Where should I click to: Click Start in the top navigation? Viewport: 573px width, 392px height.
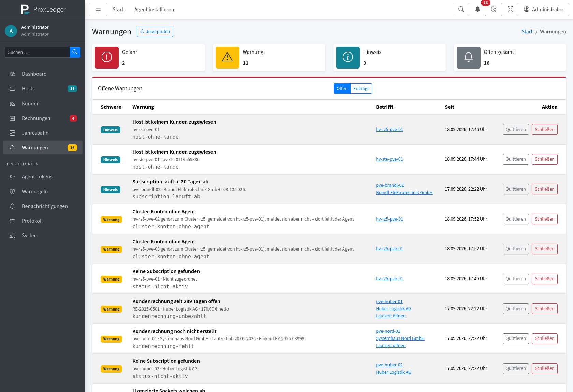tap(118, 10)
